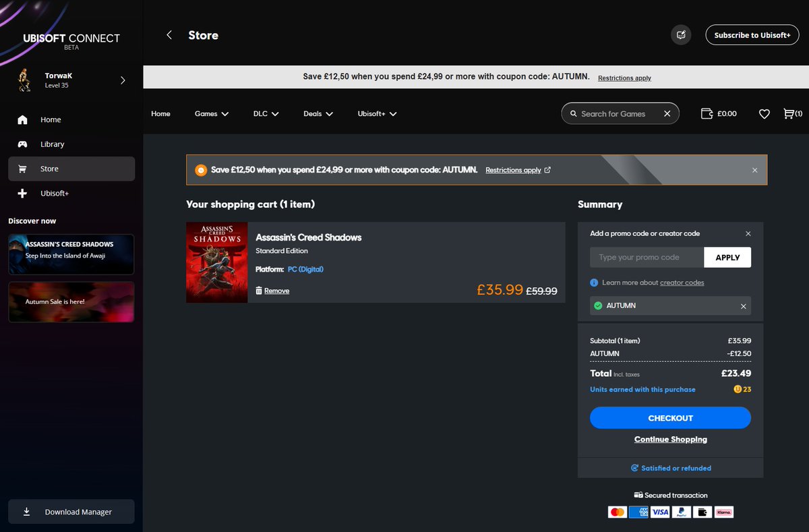This screenshot has width=809, height=532.
Task: Click the discounted price £35.99 in cart
Action: [500, 289]
